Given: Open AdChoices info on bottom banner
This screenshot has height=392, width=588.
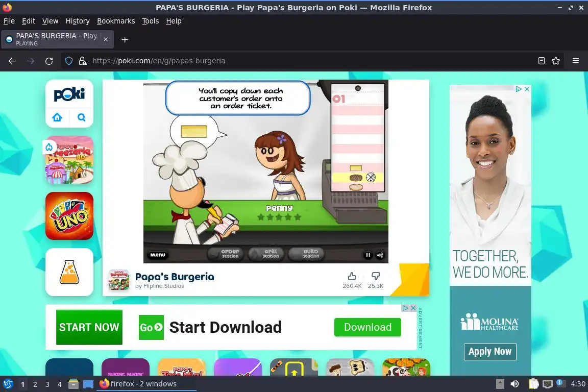Looking at the screenshot, I should (x=405, y=308).
